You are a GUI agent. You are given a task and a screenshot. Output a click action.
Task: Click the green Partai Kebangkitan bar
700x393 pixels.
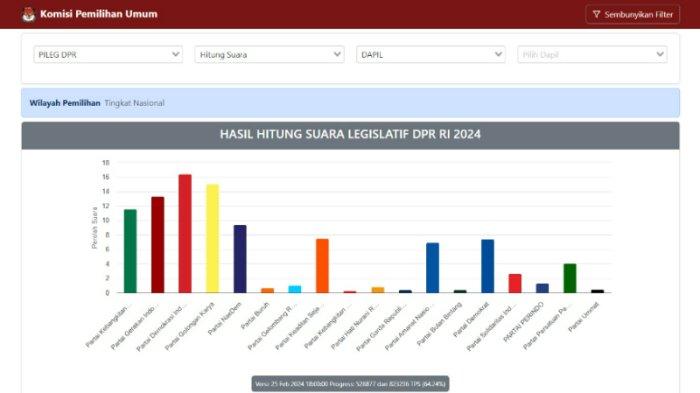coord(130,251)
